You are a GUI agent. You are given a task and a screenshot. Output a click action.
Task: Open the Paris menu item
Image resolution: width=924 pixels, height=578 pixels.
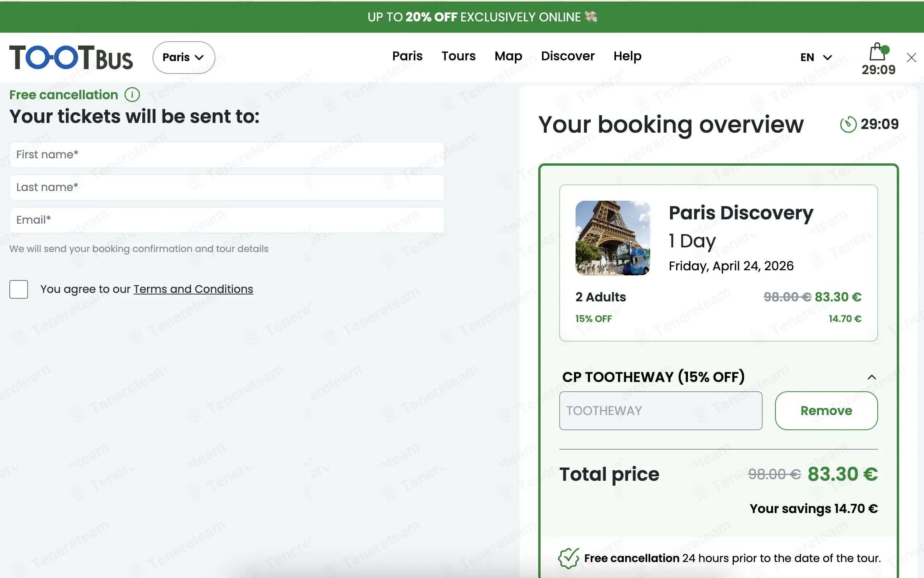pyautogui.click(x=407, y=56)
